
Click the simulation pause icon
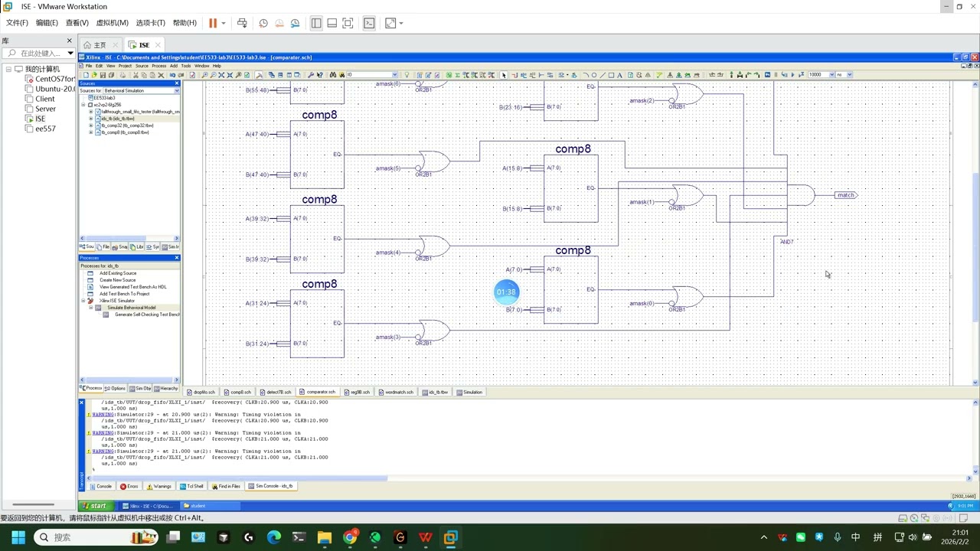[x=776, y=75]
